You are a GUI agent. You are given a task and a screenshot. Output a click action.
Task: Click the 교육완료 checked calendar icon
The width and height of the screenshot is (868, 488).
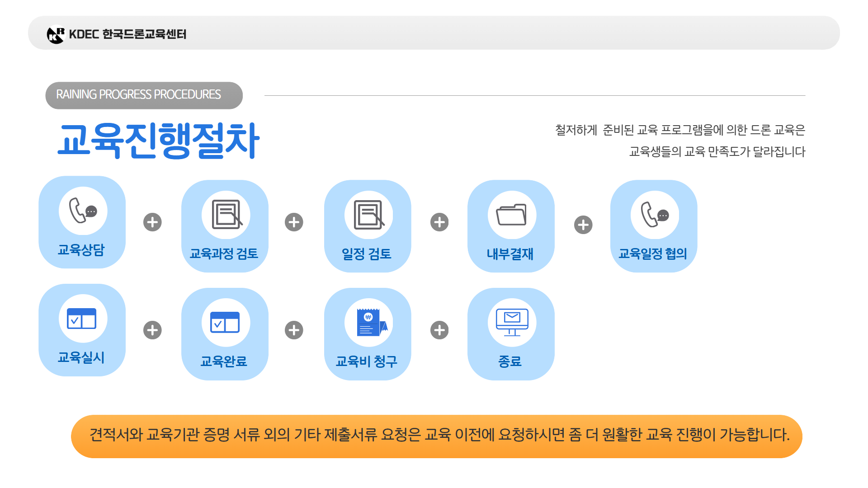(225, 322)
